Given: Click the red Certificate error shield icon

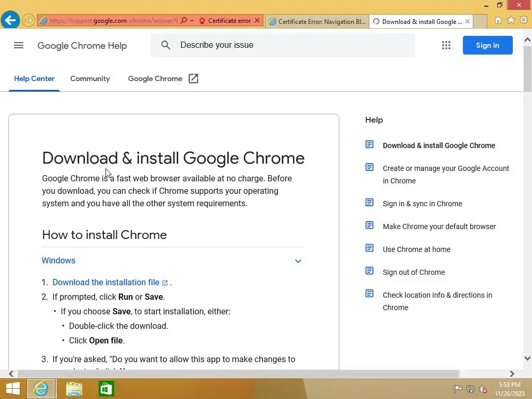Looking at the screenshot, I should [202, 21].
